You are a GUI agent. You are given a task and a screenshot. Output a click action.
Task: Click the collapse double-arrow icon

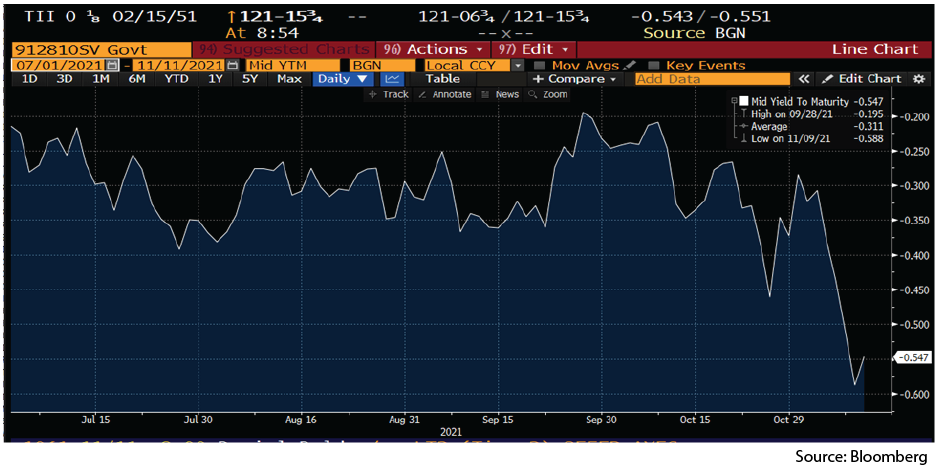804,79
